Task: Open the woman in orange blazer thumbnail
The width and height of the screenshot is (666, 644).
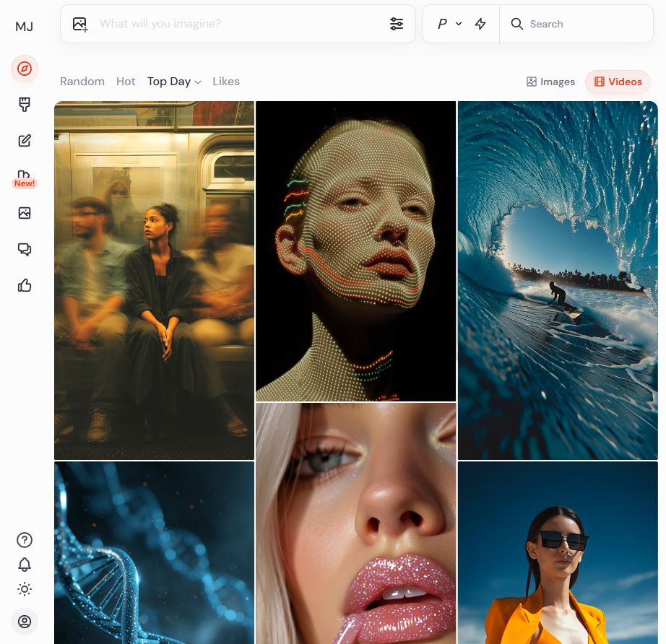Action: pyautogui.click(x=558, y=553)
